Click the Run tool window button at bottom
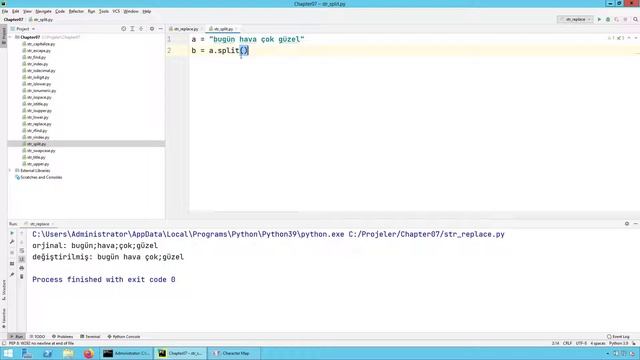 point(17,337)
